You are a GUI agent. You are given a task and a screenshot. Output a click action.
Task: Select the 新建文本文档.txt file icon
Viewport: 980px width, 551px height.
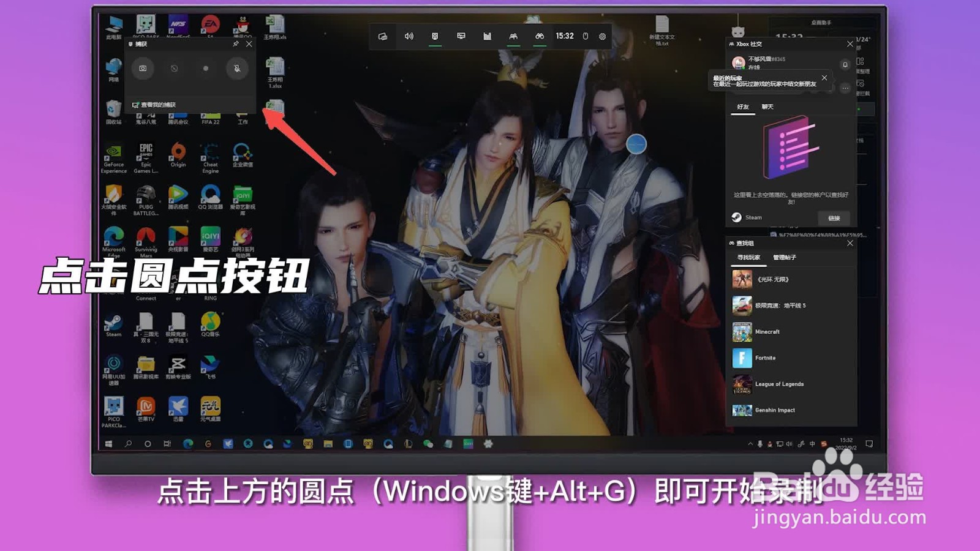(662, 31)
